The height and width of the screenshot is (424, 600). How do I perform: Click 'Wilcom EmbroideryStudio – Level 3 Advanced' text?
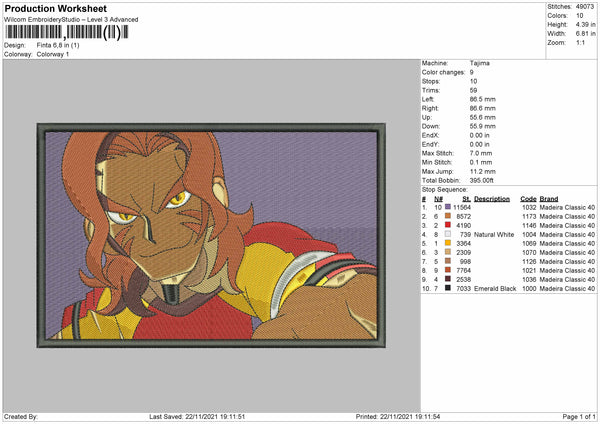71,20
